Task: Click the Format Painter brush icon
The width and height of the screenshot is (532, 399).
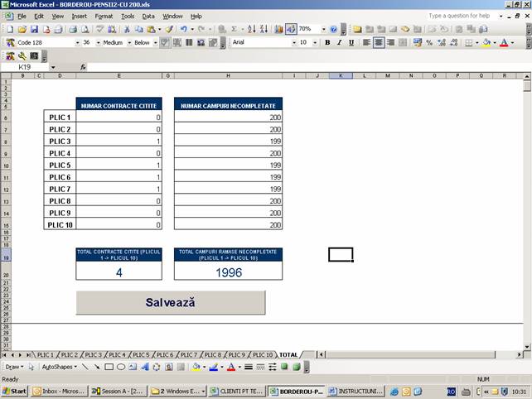Action: point(168,29)
